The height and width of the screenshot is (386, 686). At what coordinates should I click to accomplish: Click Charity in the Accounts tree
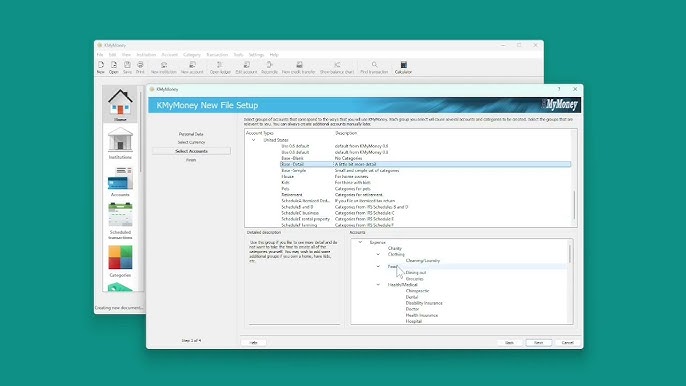[395, 248]
